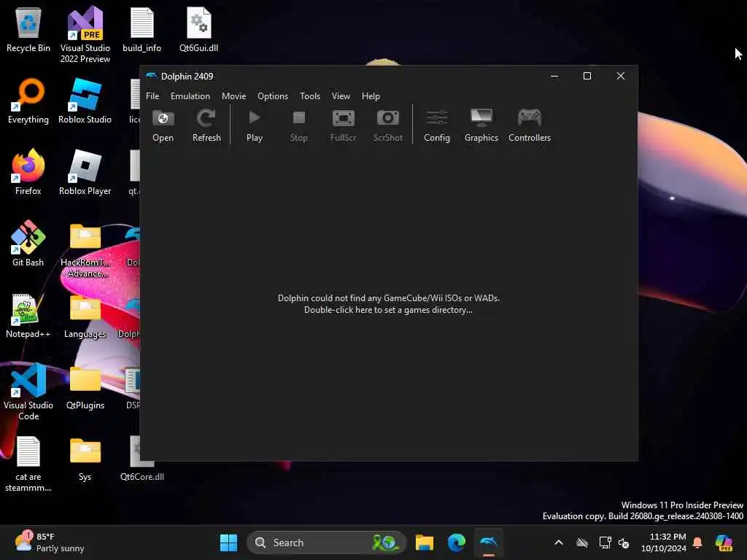Image resolution: width=747 pixels, height=560 pixels.
Task: Select the QtPlugins folder
Action: 85,387
